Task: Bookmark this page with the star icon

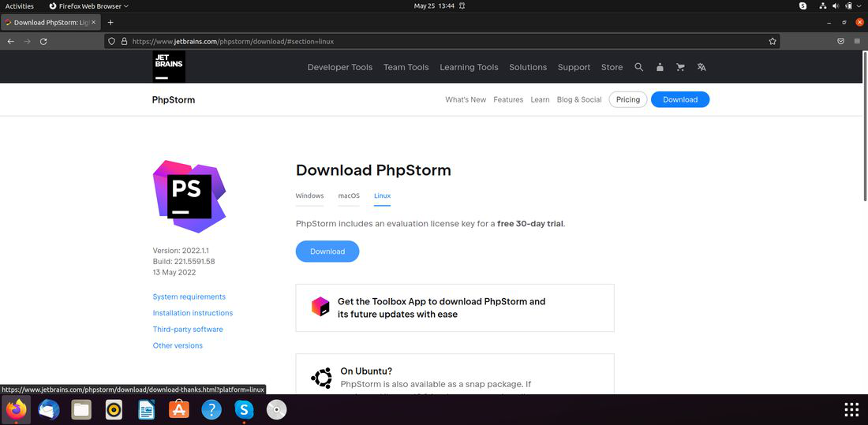Action: tap(773, 42)
